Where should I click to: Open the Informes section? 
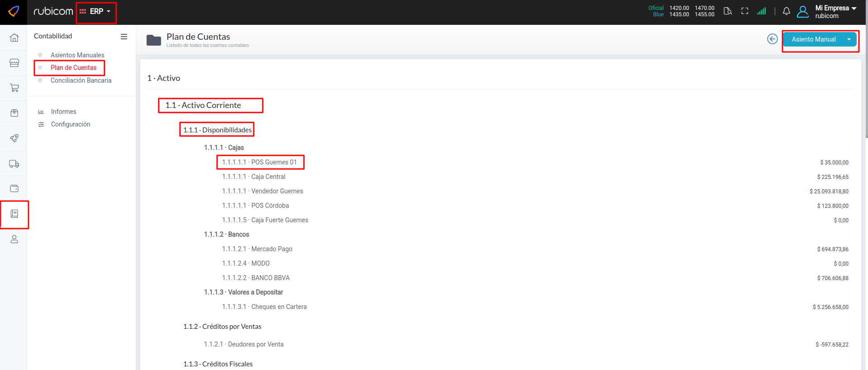pos(63,112)
